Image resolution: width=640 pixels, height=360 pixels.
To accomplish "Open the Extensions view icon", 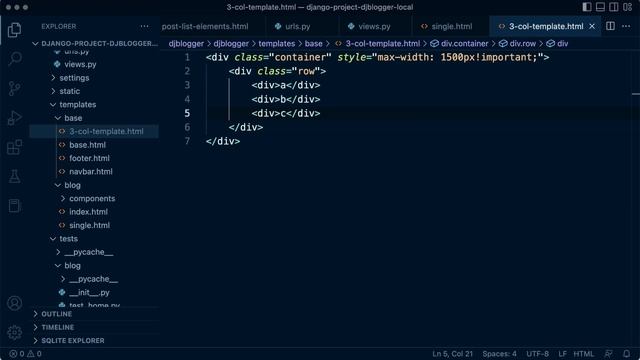I will point(14,147).
